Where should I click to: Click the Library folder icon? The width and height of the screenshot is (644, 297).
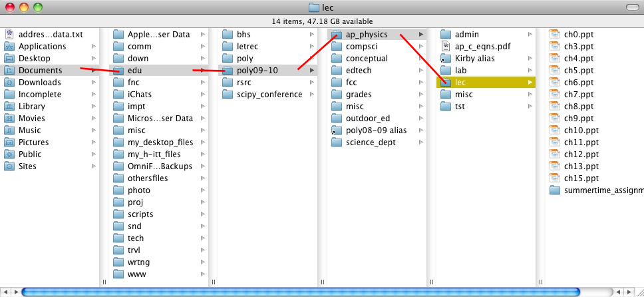coord(9,106)
